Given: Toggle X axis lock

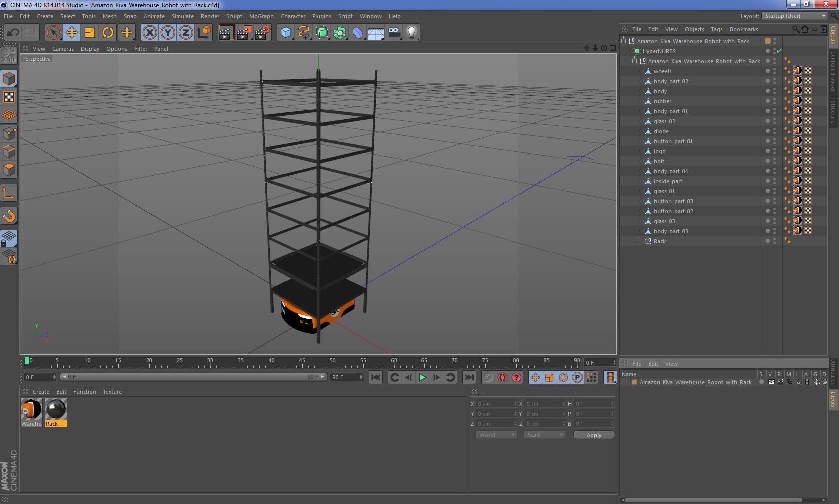Looking at the screenshot, I should pos(149,33).
